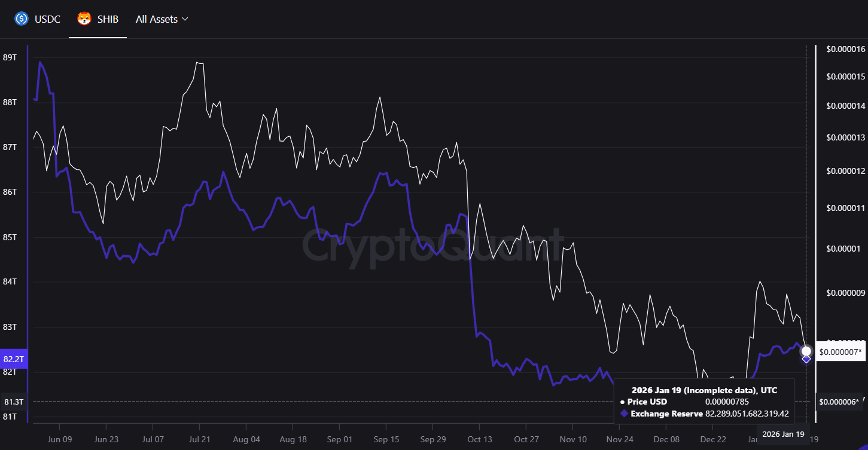Click the $0.000007 price label

click(x=840, y=352)
